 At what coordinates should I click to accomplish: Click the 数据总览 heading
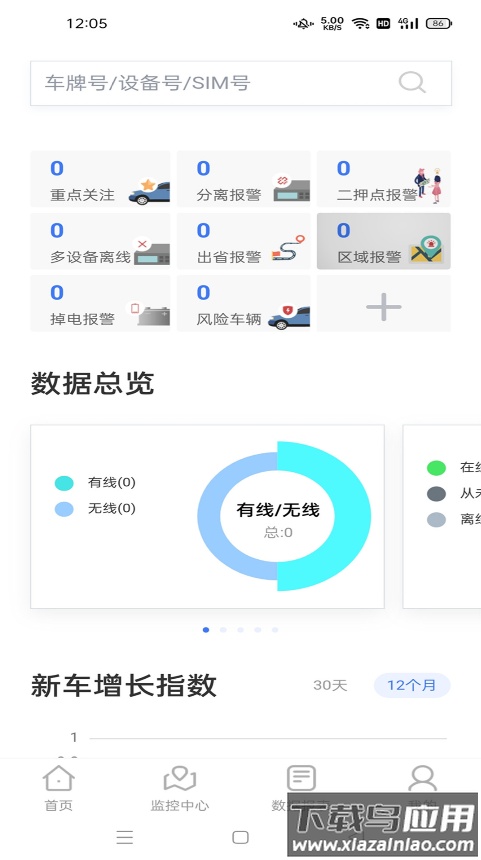(92, 383)
